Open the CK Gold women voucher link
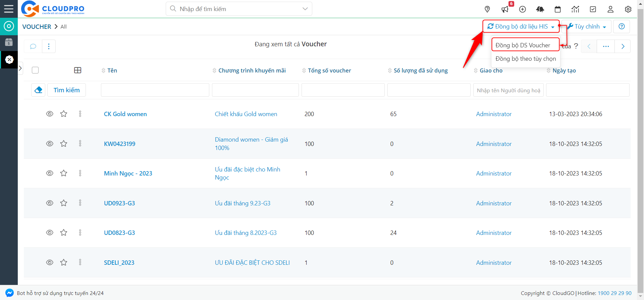644x300 pixels. (125, 114)
